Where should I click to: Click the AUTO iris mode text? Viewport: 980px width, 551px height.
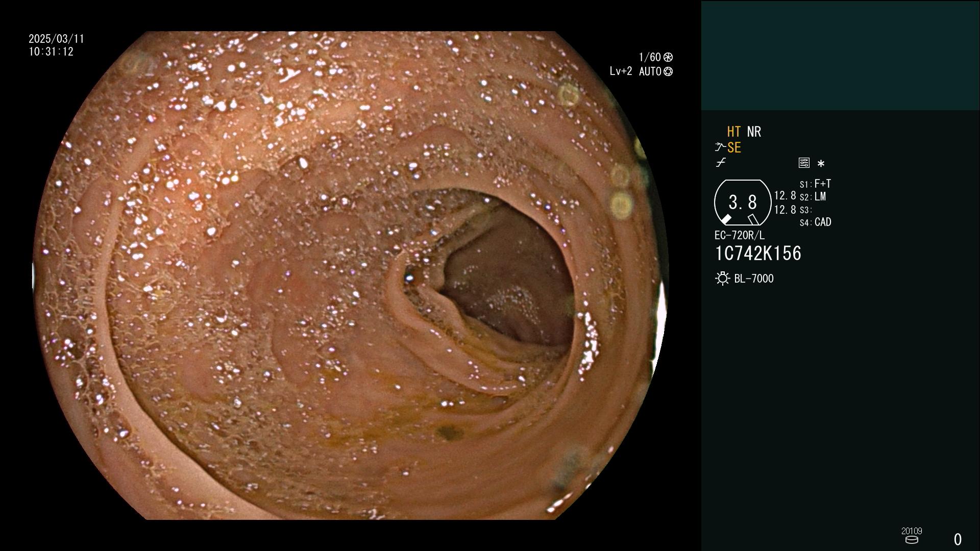[x=650, y=71]
